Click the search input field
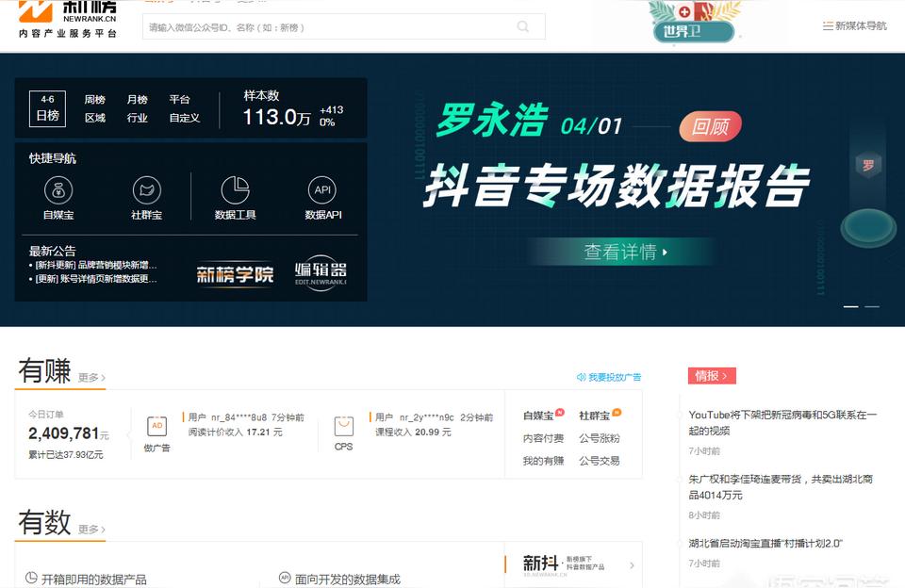905x588 pixels. click(x=344, y=26)
